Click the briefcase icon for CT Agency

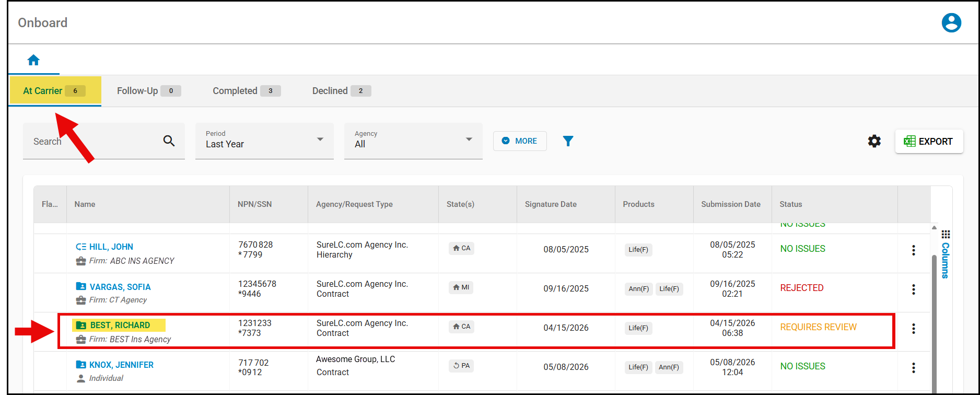81,300
